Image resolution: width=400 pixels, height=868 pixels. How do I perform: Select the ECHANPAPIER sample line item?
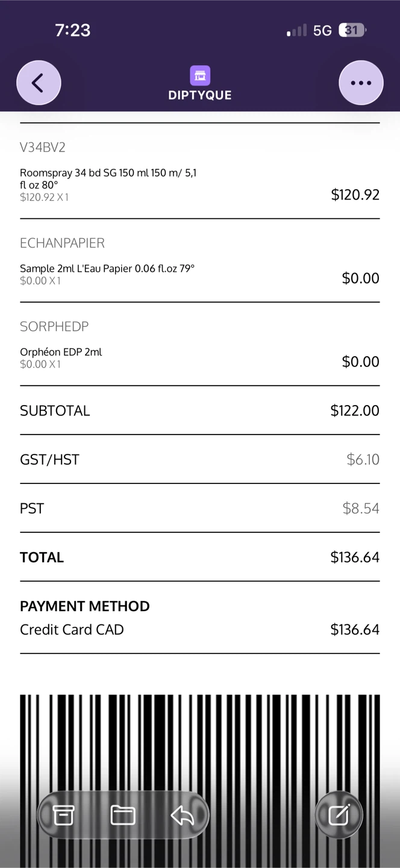pyautogui.click(x=200, y=260)
